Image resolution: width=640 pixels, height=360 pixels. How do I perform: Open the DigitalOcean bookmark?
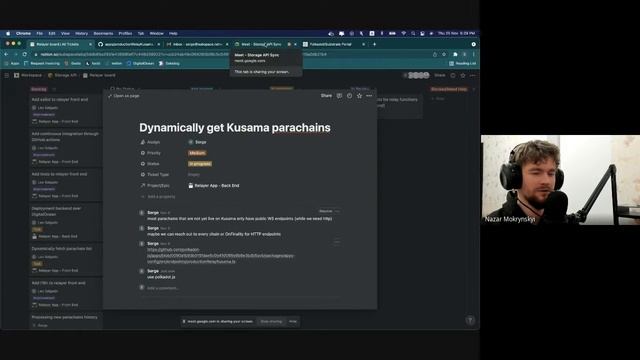140,64
